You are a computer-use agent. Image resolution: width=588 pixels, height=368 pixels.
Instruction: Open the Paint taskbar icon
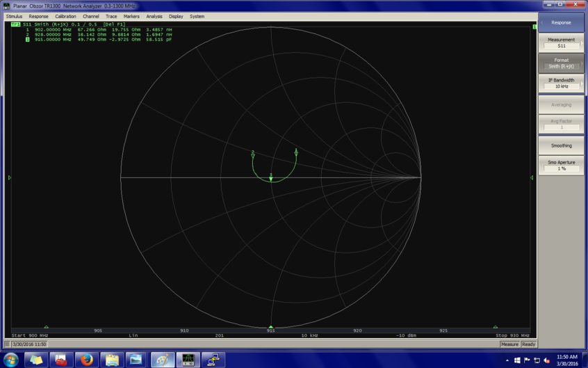point(163,360)
